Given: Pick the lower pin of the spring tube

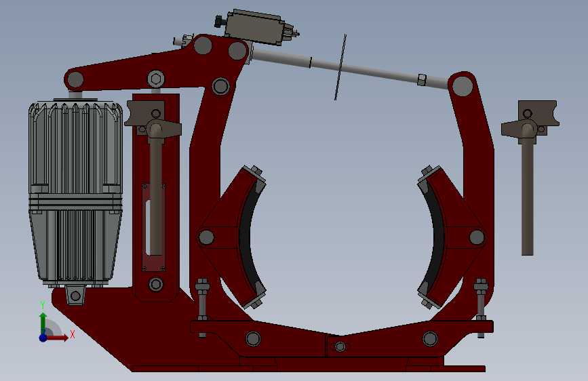Looking at the screenshot, I should coord(155,284).
